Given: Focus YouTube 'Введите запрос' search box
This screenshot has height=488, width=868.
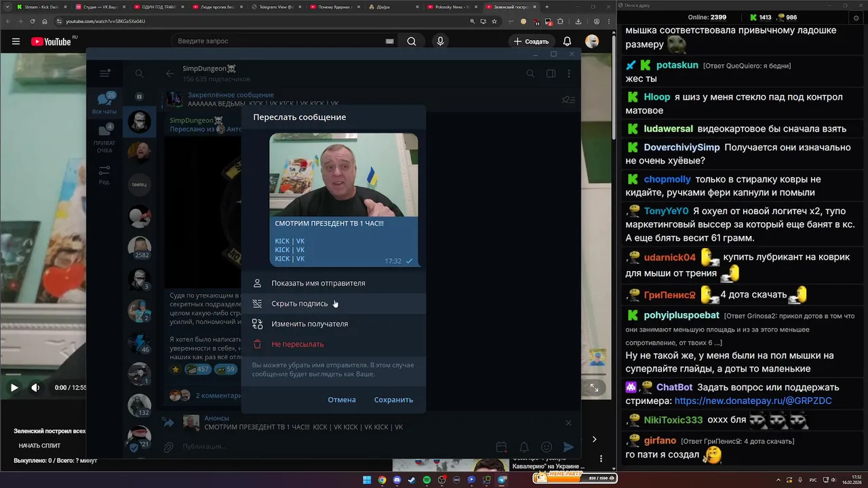Looking at the screenshot, I should pyautogui.click(x=278, y=41).
